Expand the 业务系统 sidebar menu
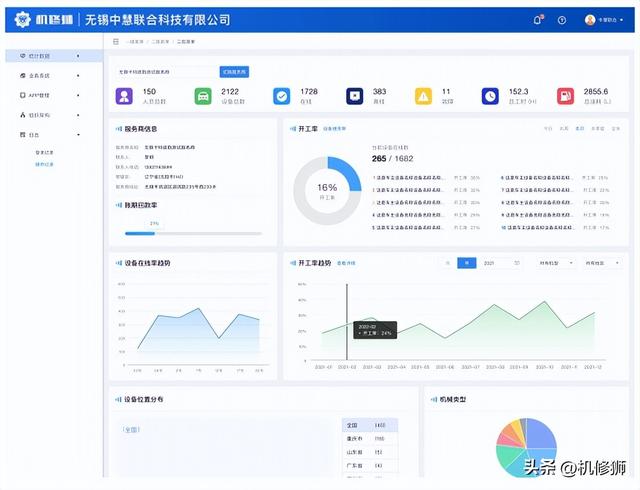 click(x=46, y=75)
